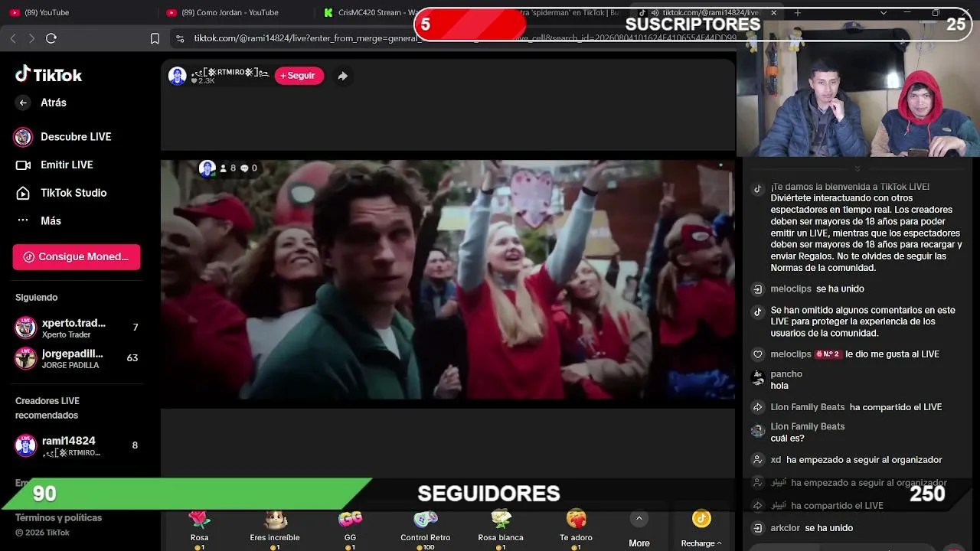The height and width of the screenshot is (551, 980).
Task: Follow the streamer with Seguir button
Action: click(299, 76)
